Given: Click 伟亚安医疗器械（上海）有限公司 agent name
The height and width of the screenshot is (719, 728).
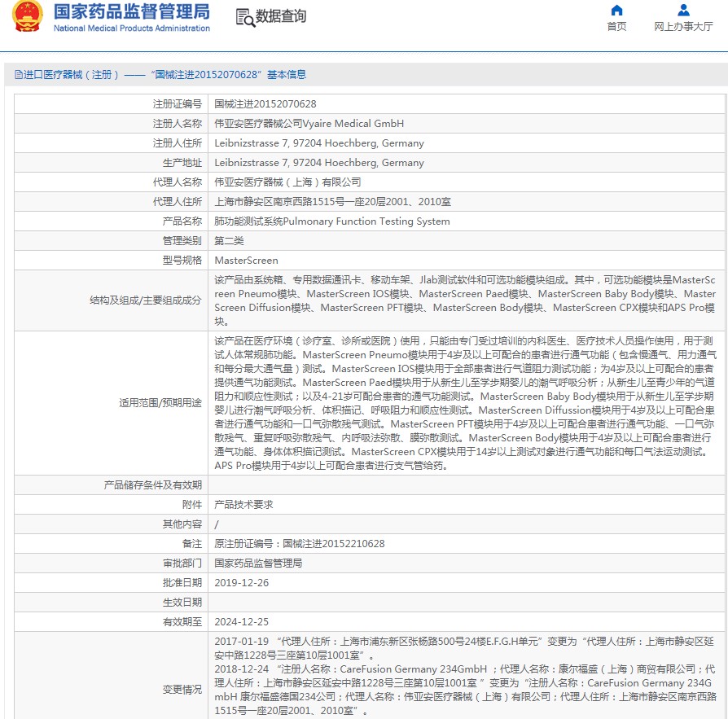Looking at the screenshot, I should pyautogui.click(x=287, y=182).
